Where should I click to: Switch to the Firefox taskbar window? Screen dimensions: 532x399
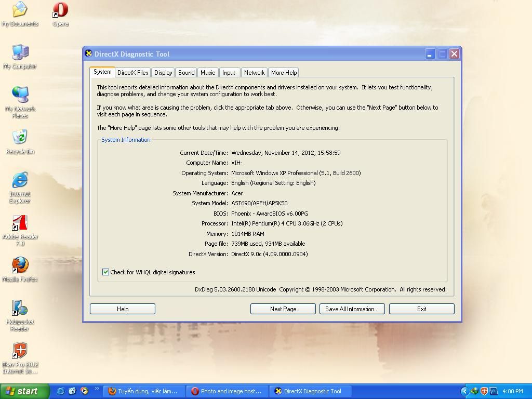pos(145,391)
